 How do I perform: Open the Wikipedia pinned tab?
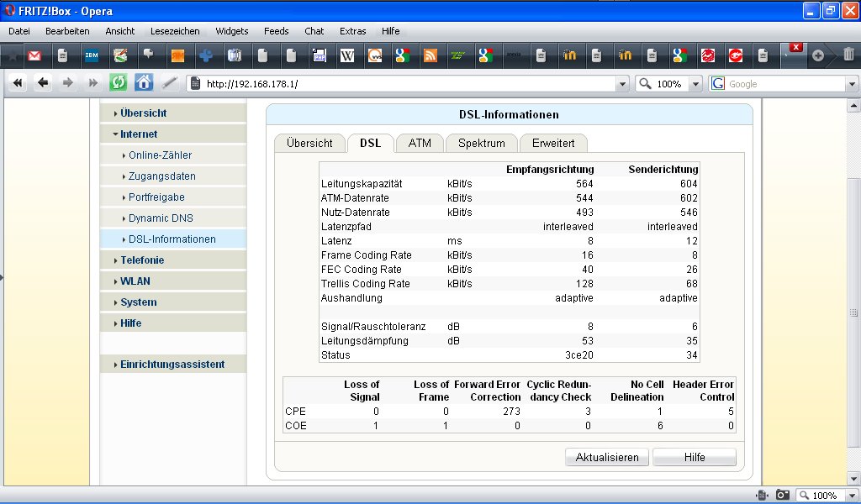pyautogui.click(x=347, y=55)
